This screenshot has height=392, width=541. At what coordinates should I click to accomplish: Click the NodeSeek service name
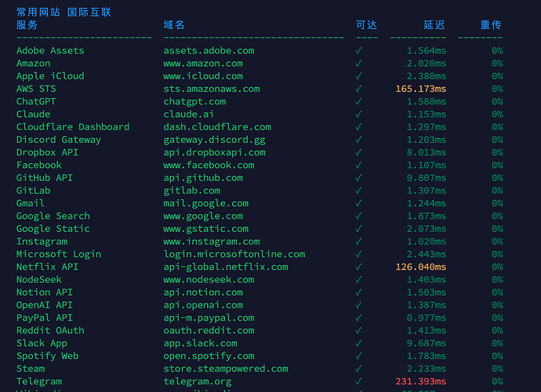[x=39, y=280]
